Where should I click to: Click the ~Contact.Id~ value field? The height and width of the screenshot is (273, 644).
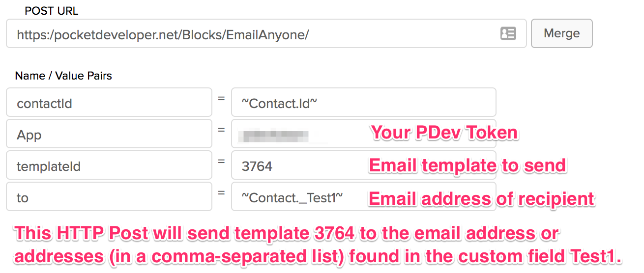pos(363,102)
